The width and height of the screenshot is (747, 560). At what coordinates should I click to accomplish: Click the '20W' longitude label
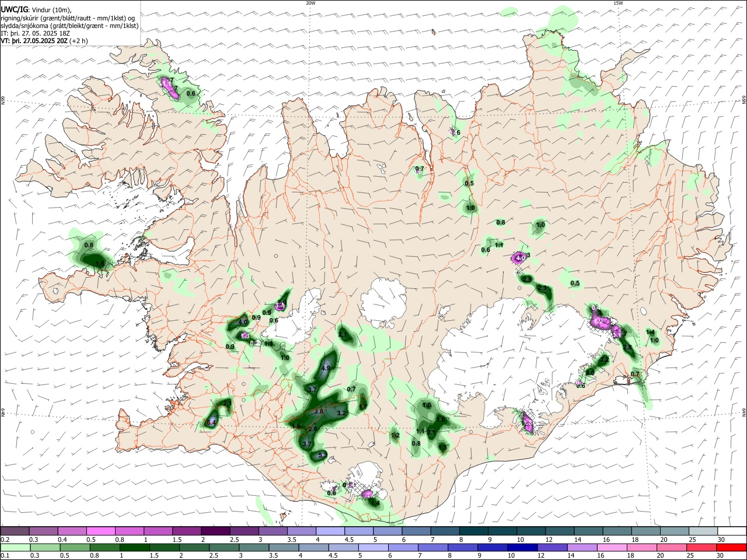point(310,3)
